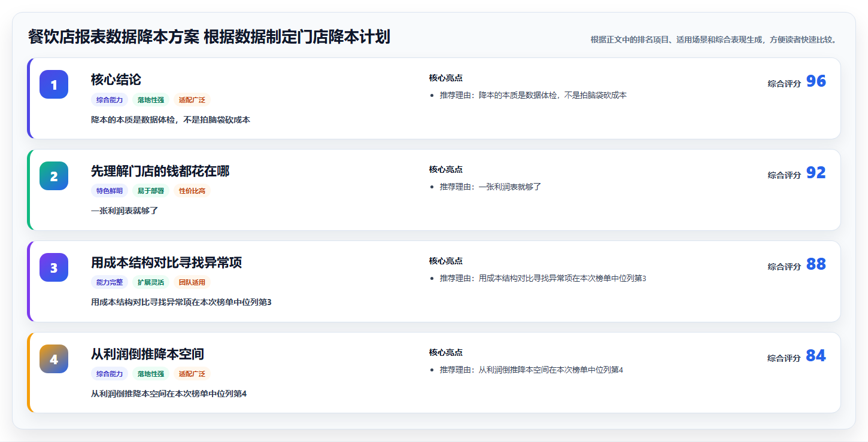Click the score value 84
This screenshot has height=442, width=868.
(x=816, y=356)
